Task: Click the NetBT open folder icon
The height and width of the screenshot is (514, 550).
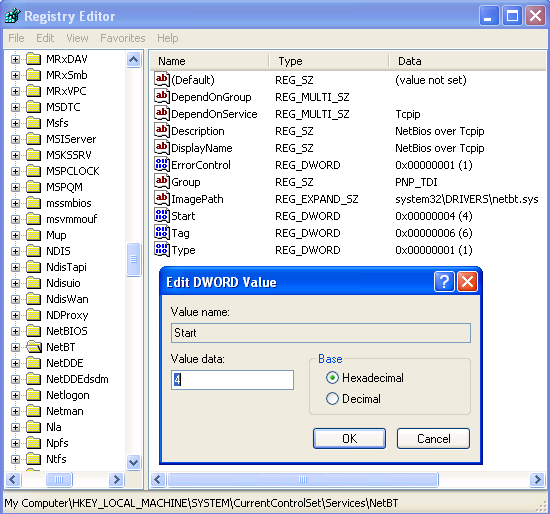Action: click(34, 347)
